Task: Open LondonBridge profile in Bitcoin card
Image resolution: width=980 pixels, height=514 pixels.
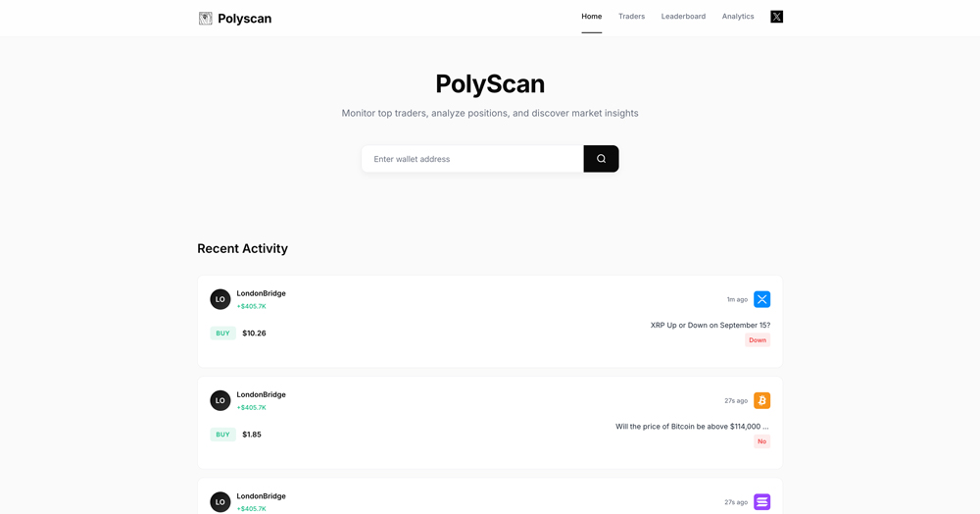Action: coord(261,394)
